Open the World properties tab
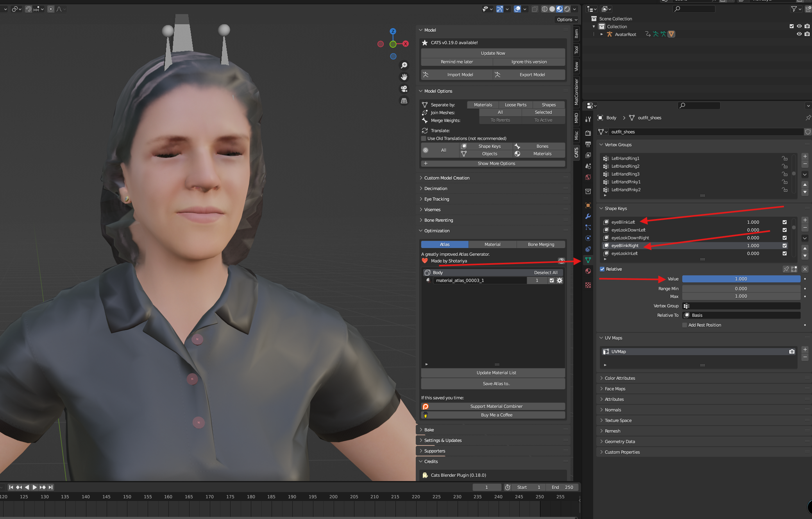812x519 pixels. [588, 177]
